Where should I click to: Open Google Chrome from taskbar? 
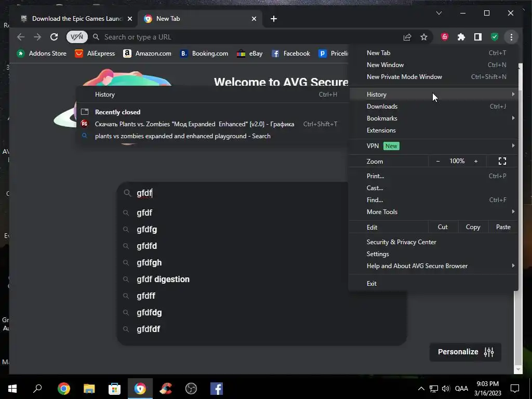[x=63, y=389]
